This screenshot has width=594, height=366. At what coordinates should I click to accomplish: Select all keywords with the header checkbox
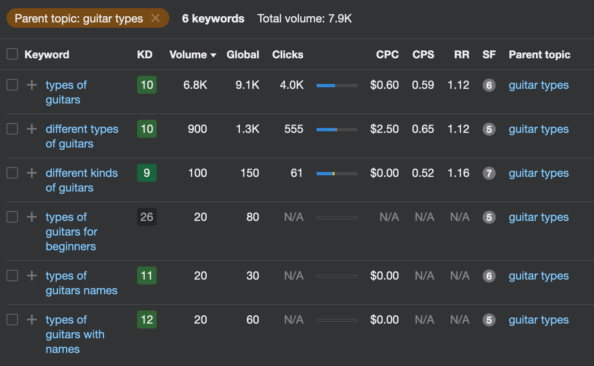[12, 54]
